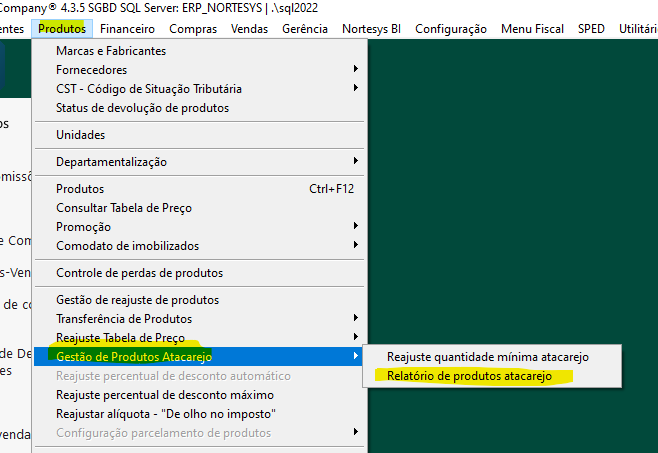This screenshot has height=453, width=658.
Task: Select Reajuste quantidade mínima atacarejo
Action: click(x=488, y=357)
